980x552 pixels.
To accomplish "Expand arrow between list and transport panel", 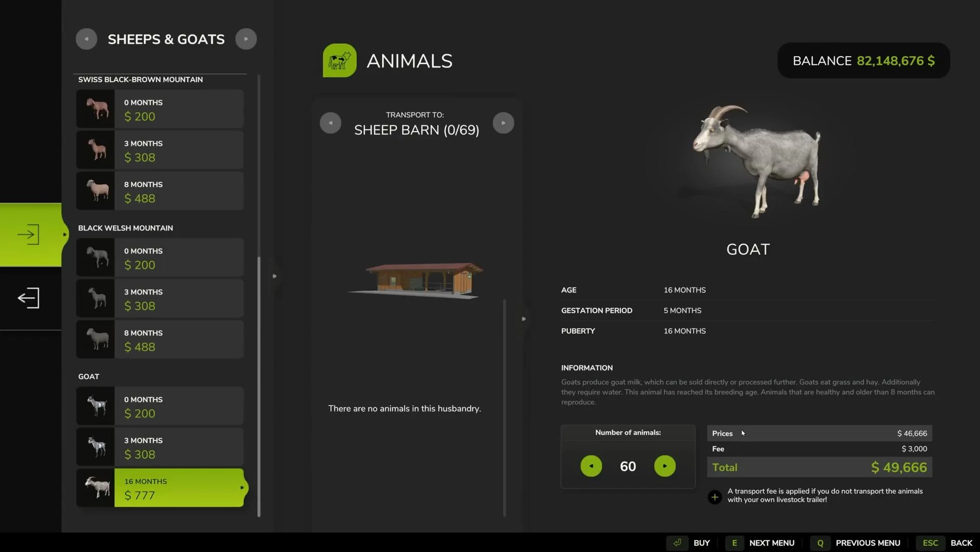I will coord(275,276).
